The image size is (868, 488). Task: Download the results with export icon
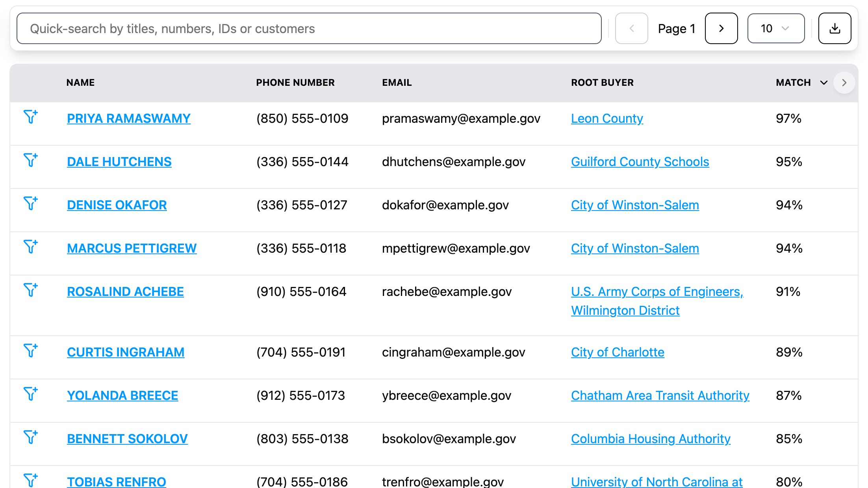tap(835, 28)
